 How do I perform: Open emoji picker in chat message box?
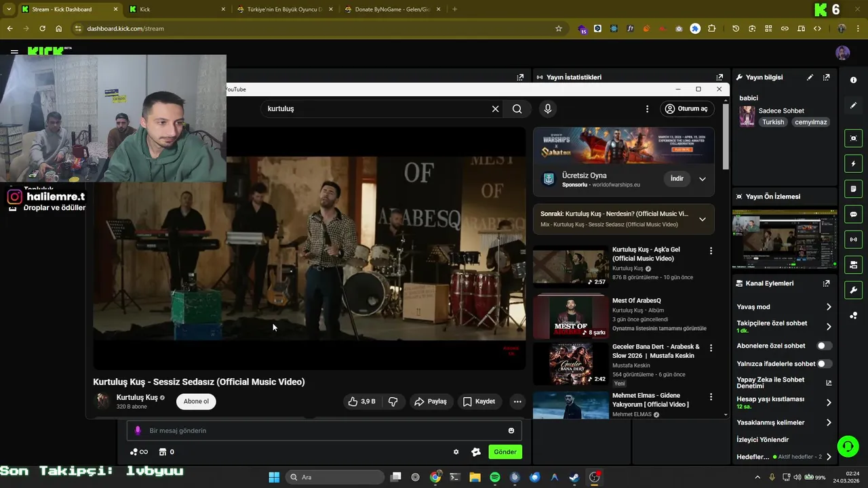pyautogui.click(x=511, y=430)
